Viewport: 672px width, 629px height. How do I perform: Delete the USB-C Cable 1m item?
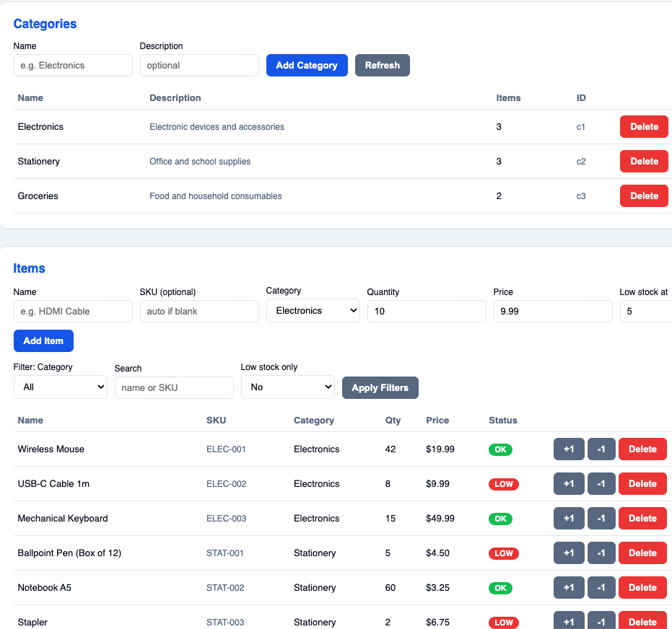pyautogui.click(x=643, y=484)
